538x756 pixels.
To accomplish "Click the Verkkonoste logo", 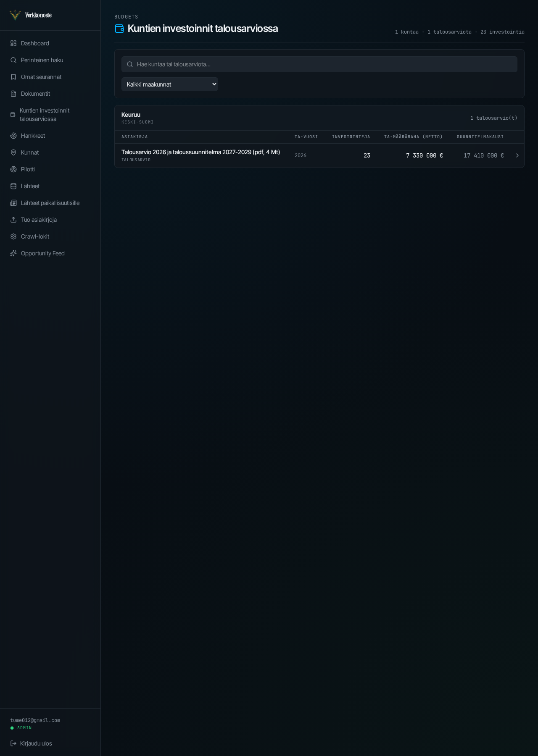I will pos(30,15).
